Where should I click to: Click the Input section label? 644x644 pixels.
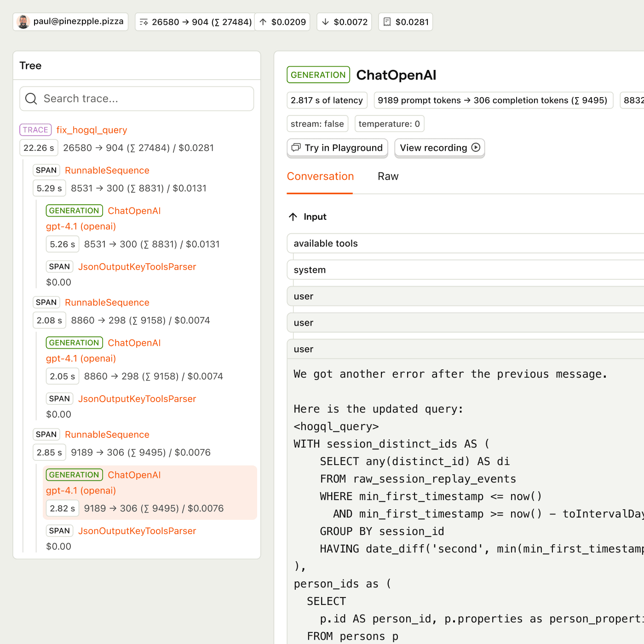click(315, 217)
